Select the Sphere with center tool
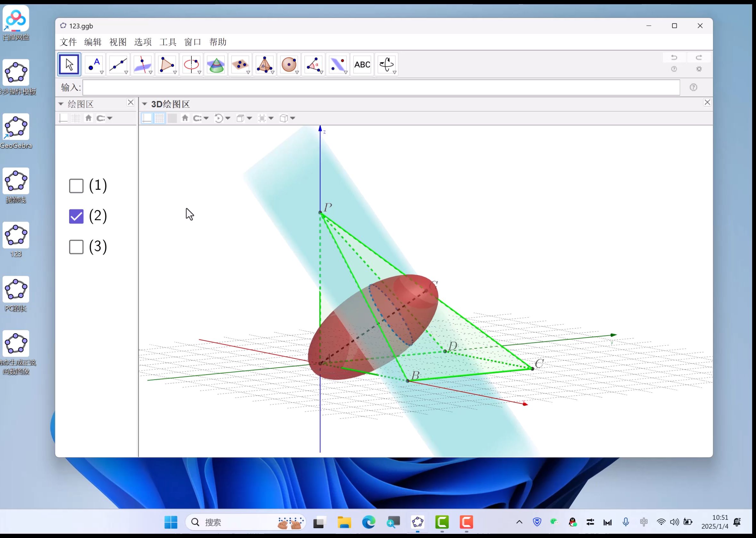 click(x=288, y=64)
